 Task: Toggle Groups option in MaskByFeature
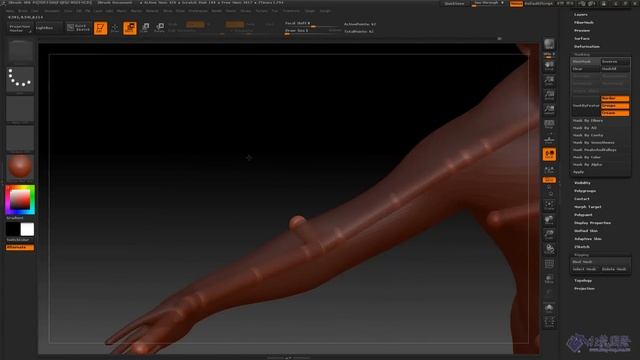pyautogui.click(x=615, y=106)
